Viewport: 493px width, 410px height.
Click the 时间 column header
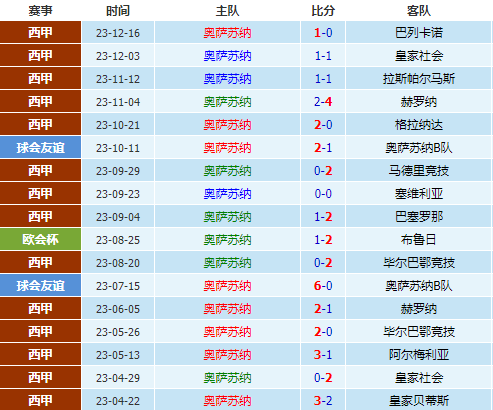(118, 11)
